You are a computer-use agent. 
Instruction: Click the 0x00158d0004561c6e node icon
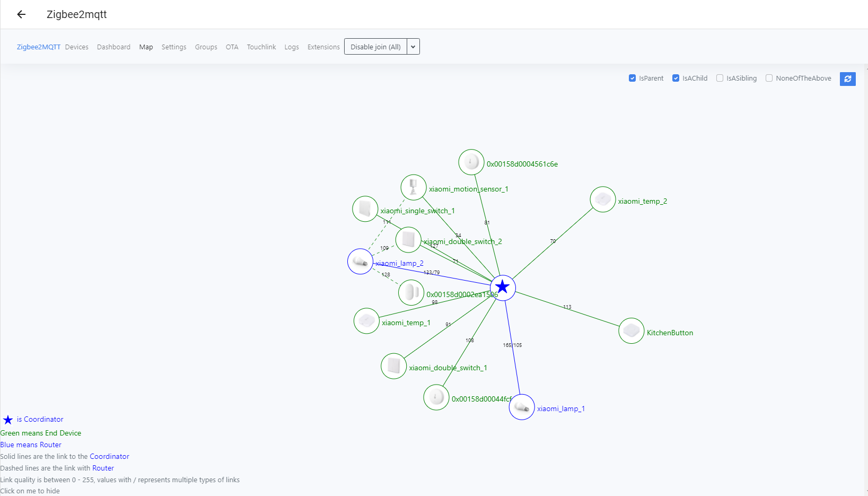click(x=471, y=162)
